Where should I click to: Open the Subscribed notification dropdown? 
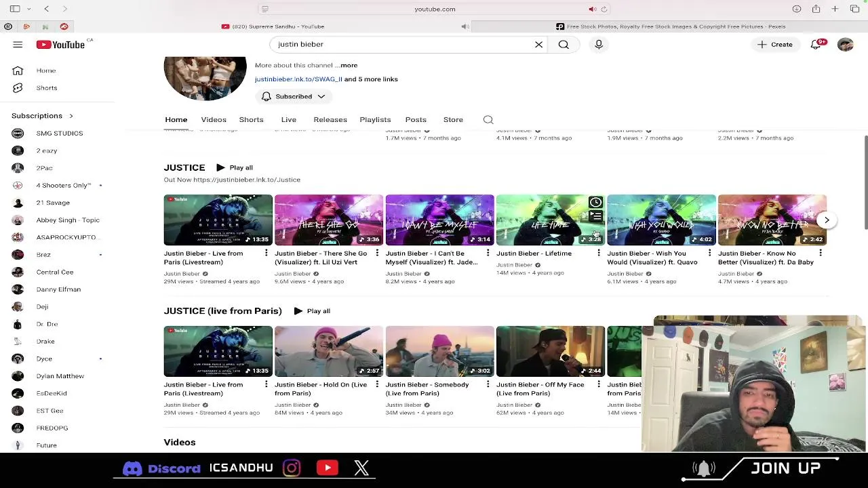click(294, 96)
